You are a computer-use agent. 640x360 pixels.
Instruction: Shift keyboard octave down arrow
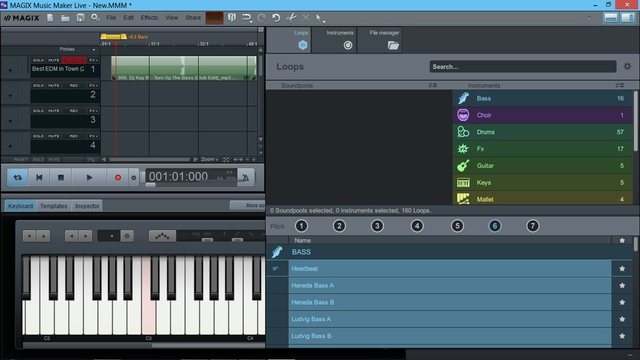pos(29,236)
